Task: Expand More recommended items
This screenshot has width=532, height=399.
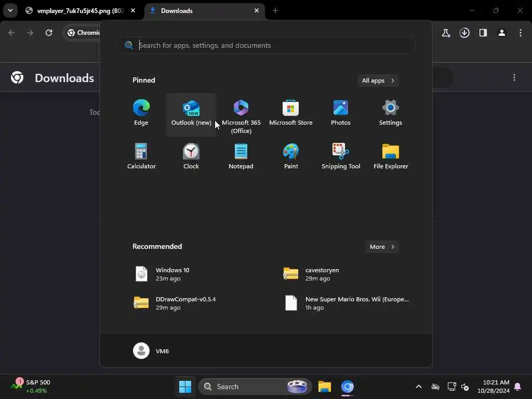Action: pyautogui.click(x=382, y=247)
